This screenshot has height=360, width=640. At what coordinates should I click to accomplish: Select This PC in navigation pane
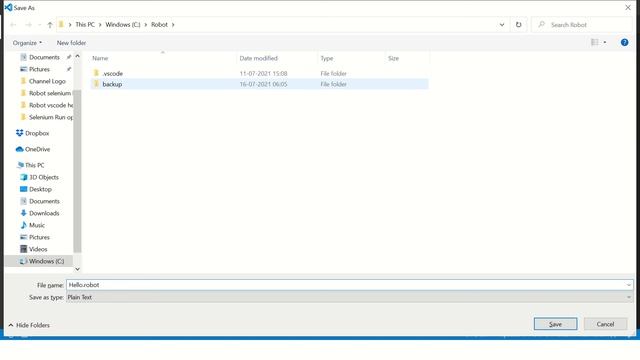(35, 165)
